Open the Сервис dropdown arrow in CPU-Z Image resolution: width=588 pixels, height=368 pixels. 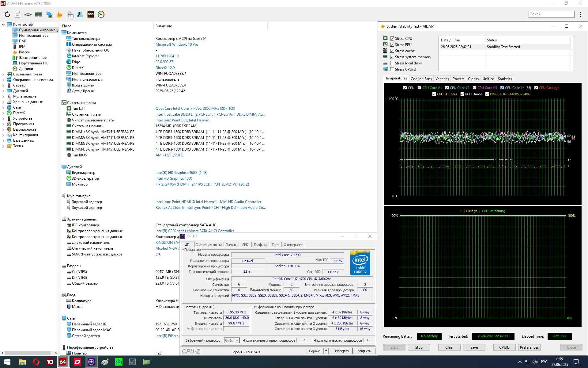326,351
